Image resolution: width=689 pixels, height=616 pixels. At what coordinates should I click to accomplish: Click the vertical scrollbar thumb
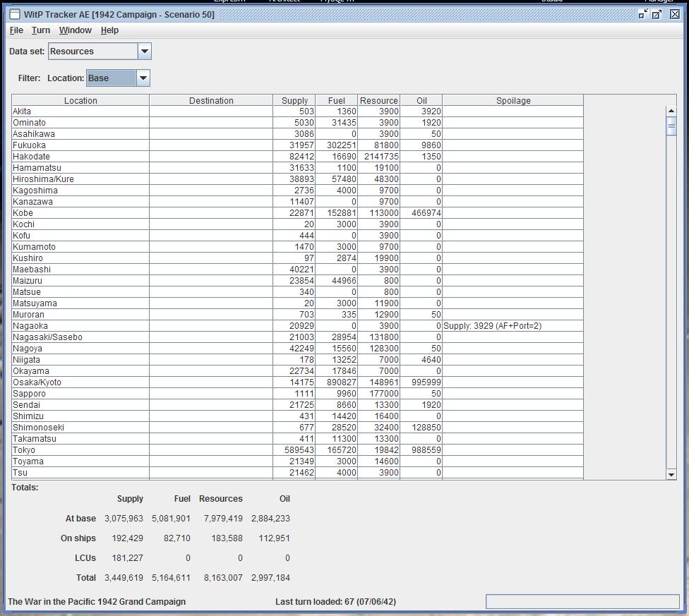click(671, 126)
